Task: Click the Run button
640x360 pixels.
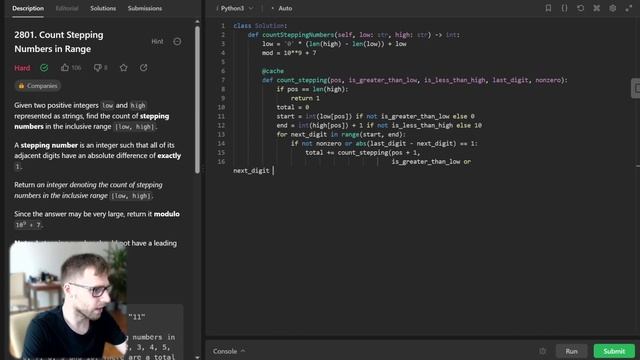Action: (x=571, y=351)
